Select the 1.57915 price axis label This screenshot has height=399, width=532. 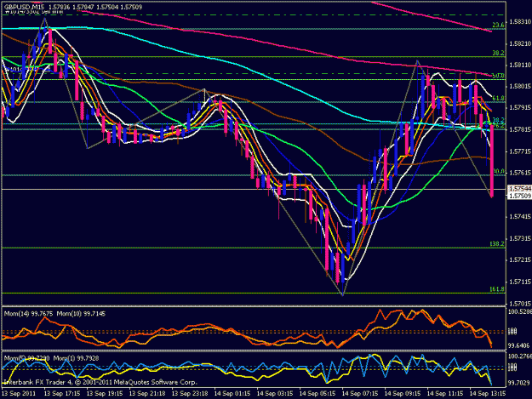tap(520, 108)
